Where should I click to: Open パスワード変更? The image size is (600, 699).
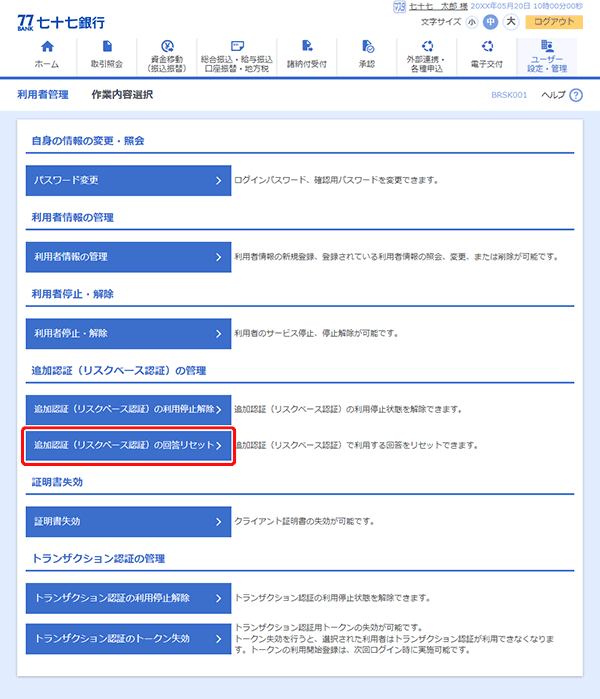click(128, 180)
